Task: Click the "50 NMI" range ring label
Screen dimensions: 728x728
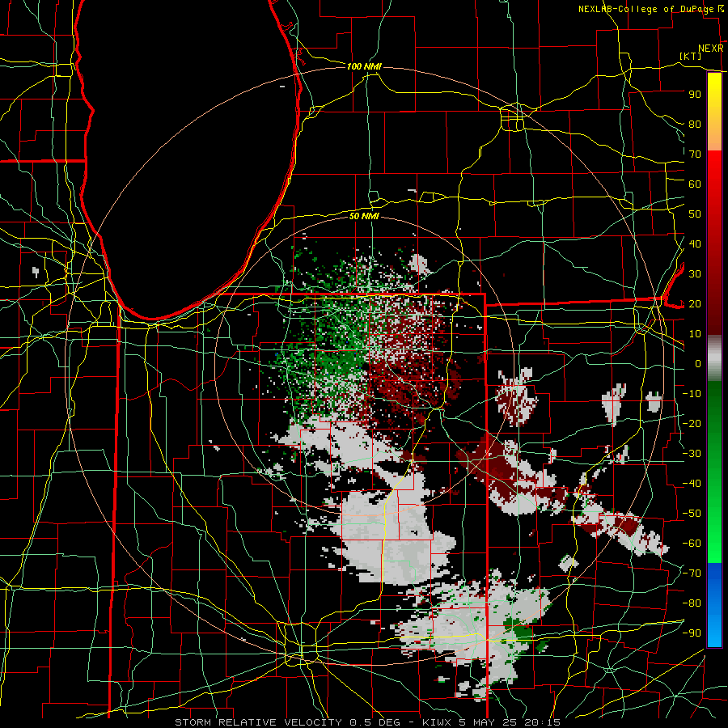Action: click(364, 216)
